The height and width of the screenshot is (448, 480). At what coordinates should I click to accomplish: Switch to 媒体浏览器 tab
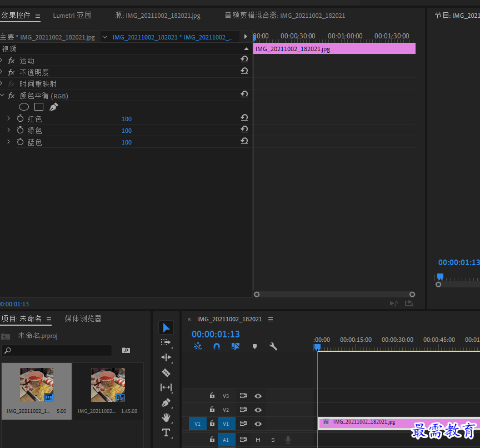tap(83, 319)
